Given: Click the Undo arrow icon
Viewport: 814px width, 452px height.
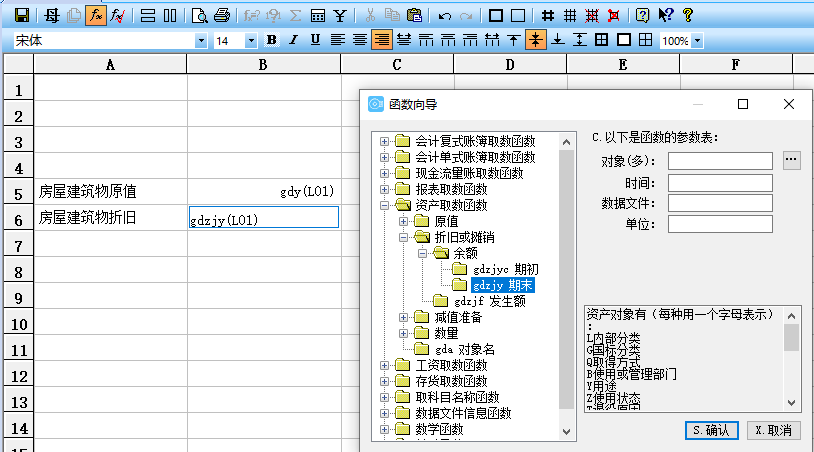Looking at the screenshot, I should [445, 15].
